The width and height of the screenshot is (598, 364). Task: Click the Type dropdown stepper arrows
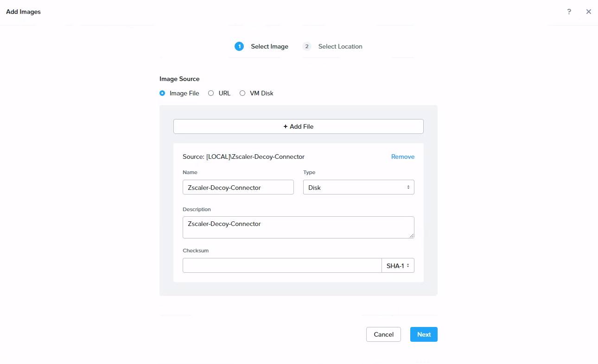point(408,187)
